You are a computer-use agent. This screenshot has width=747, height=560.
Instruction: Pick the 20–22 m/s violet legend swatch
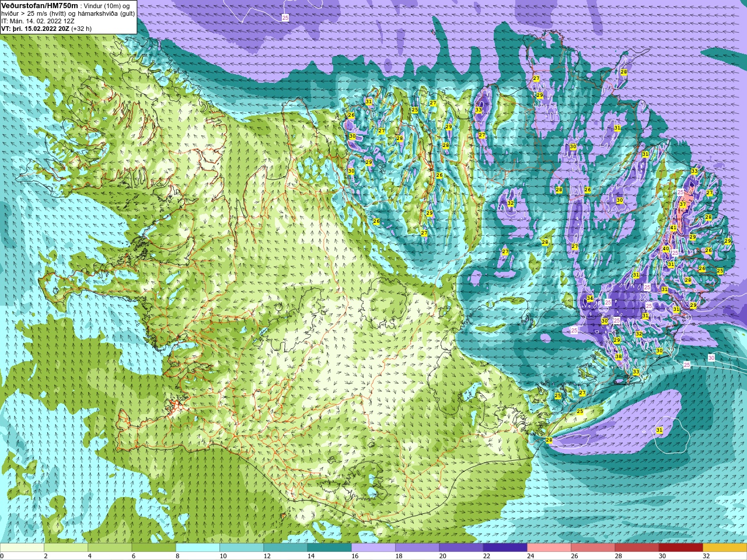pos(461,548)
